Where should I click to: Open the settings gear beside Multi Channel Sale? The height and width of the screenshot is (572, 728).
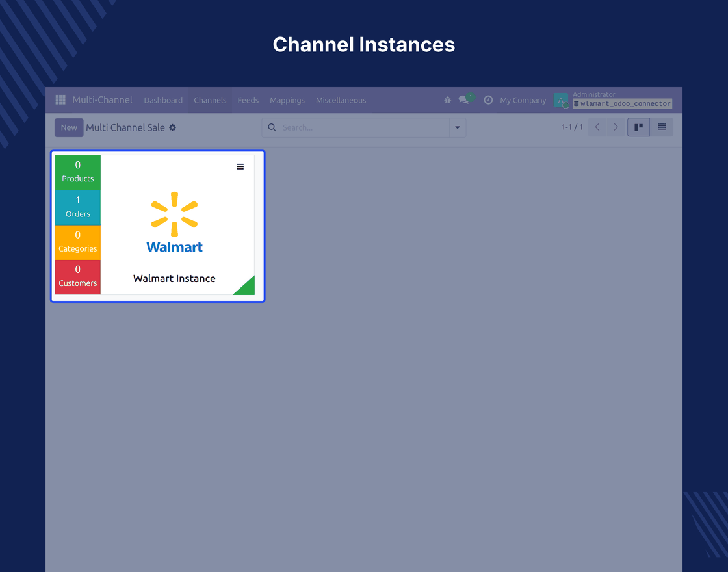point(173,127)
